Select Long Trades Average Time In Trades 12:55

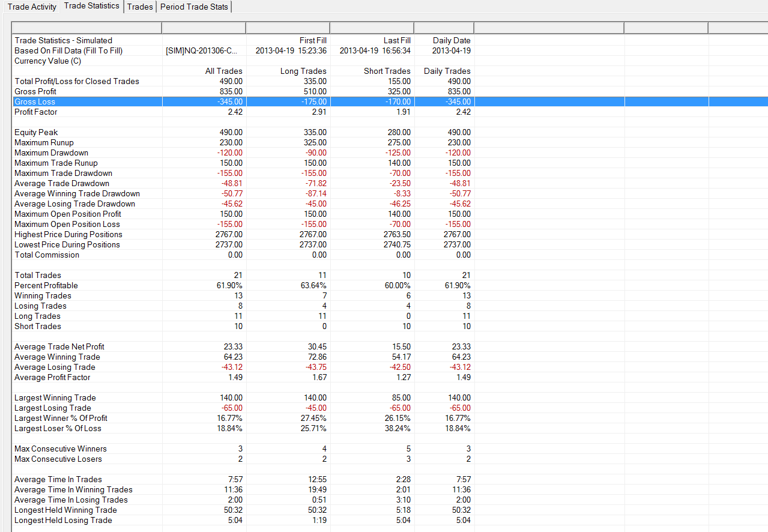(x=318, y=480)
